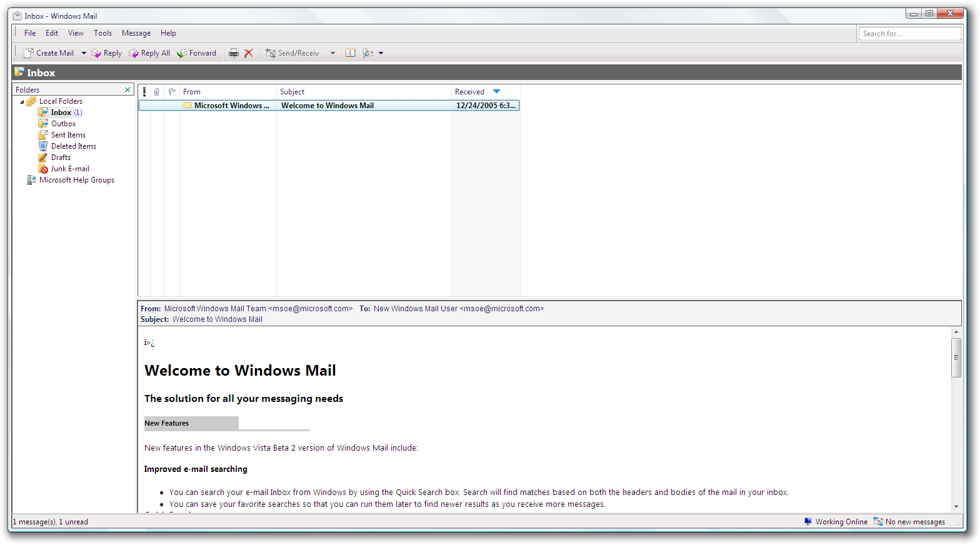Click the Find toolbar icon
This screenshot has width=980, height=545.
368,53
